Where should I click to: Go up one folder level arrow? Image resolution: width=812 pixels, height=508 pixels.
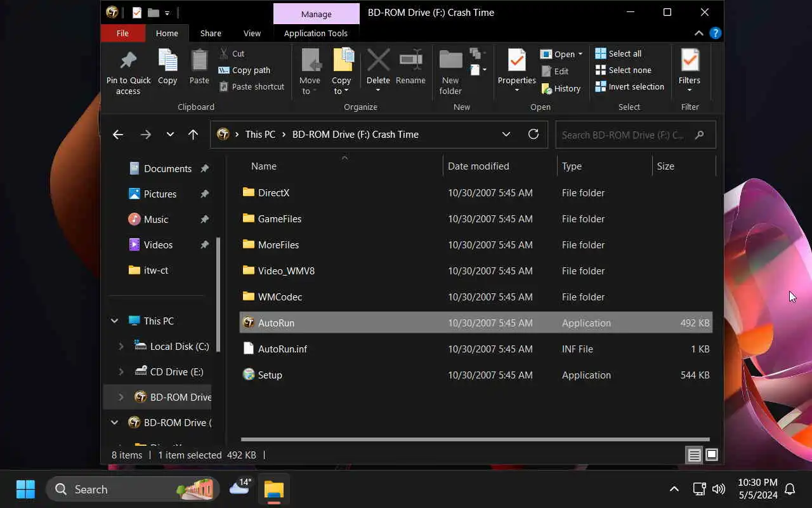(193, 134)
